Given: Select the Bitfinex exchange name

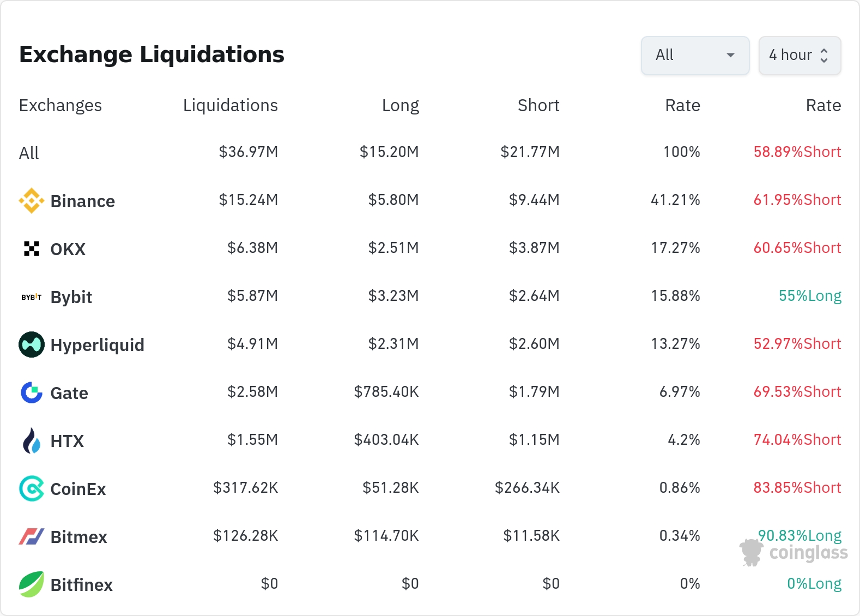Looking at the screenshot, I should pos(82,585).
